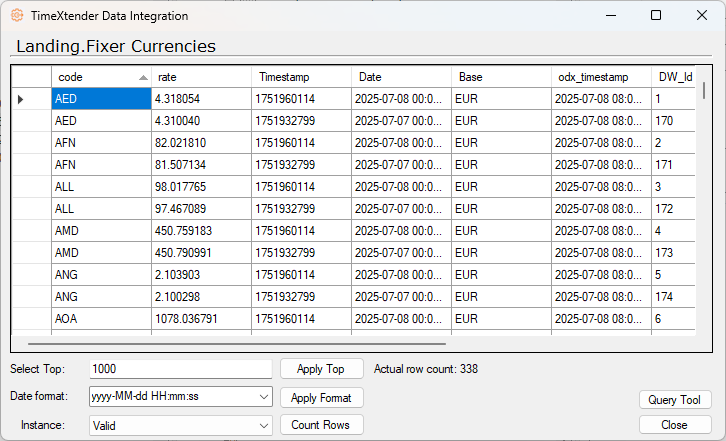
Task: Close the window using the title bar X
Action: pos(702,15)
